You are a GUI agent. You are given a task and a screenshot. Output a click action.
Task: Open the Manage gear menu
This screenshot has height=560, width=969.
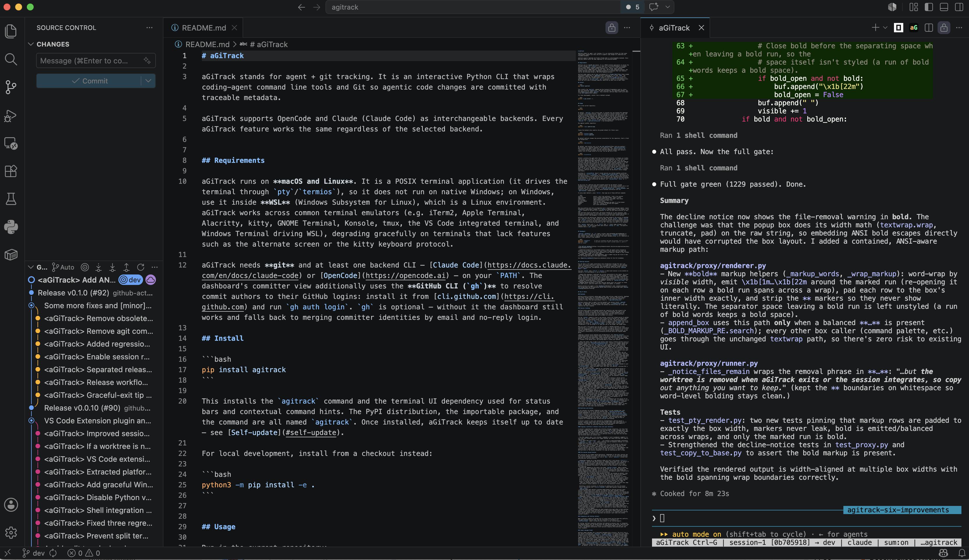point(11,532)
